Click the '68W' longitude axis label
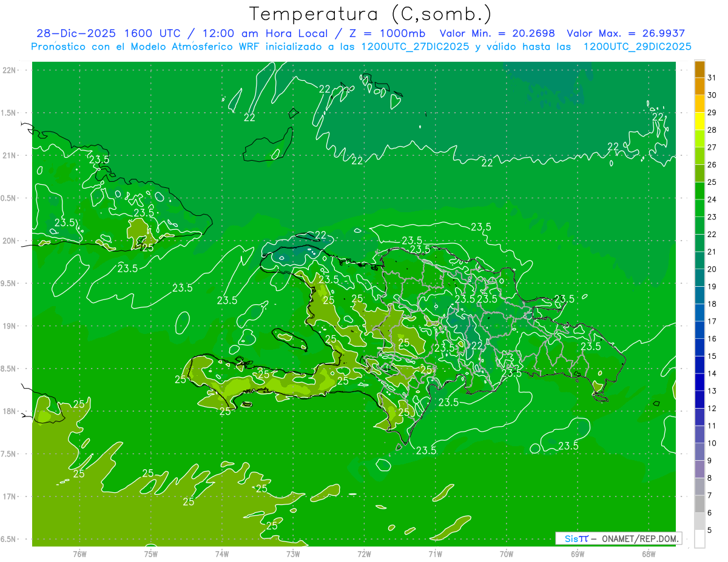The width and height of the screenshot is (728, 562). tap(649, 554)
